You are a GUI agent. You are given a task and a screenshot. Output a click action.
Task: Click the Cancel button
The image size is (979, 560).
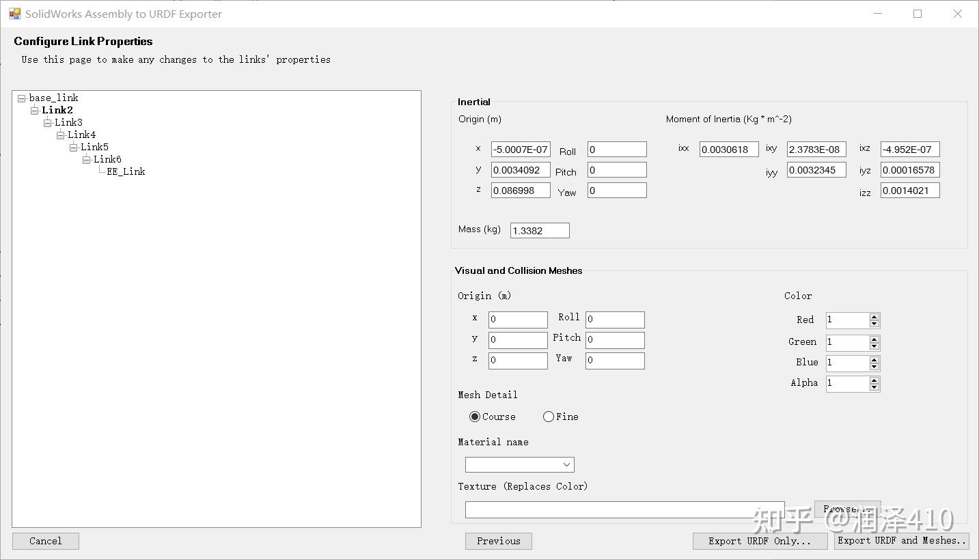(x=46, y=541)
